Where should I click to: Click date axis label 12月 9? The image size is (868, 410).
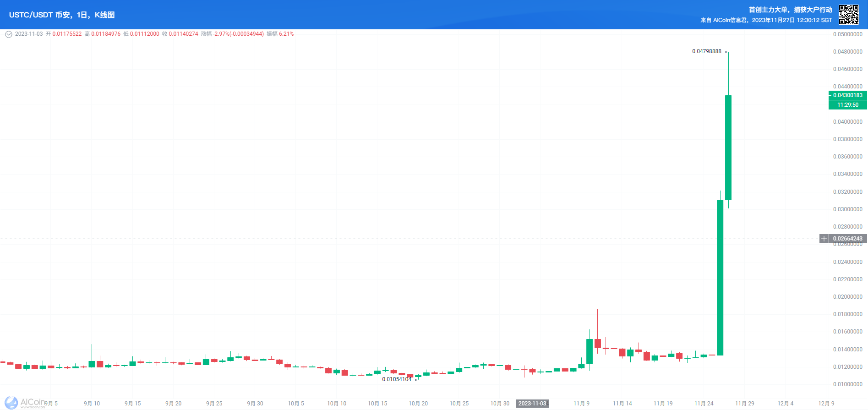pos(826,404)
